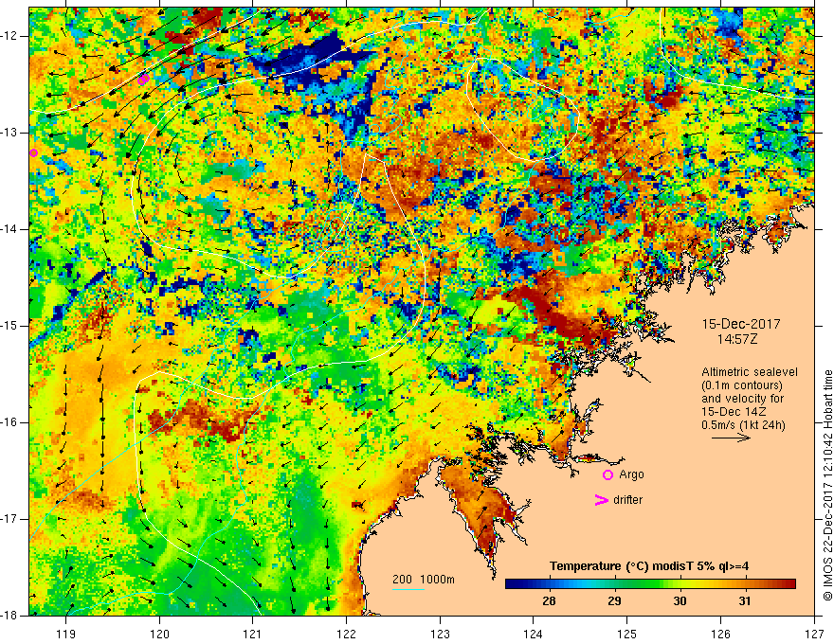Click the latitude label '-15'
The height and width of the screenshot is (644, 834).
(9, 326)
